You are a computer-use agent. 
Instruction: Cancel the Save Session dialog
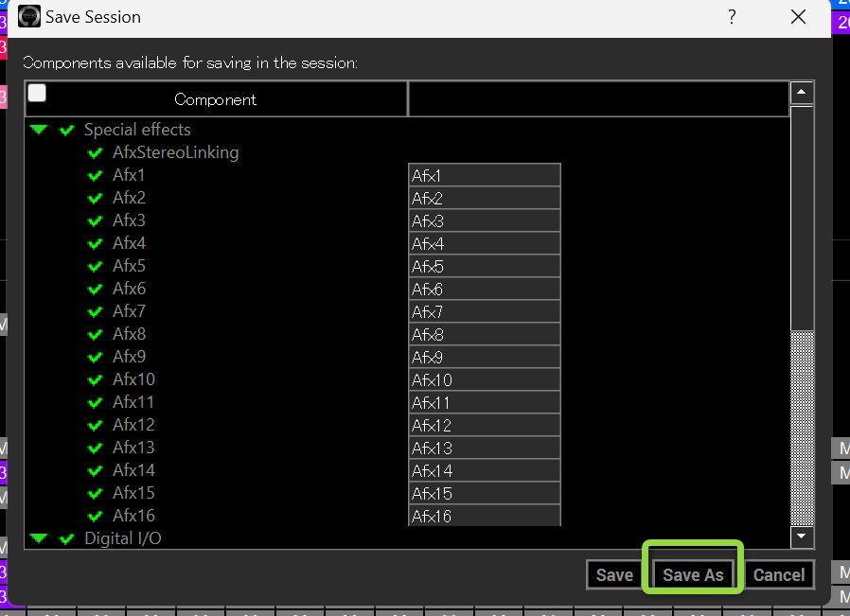pyautogui.click(x=778, y=574)
